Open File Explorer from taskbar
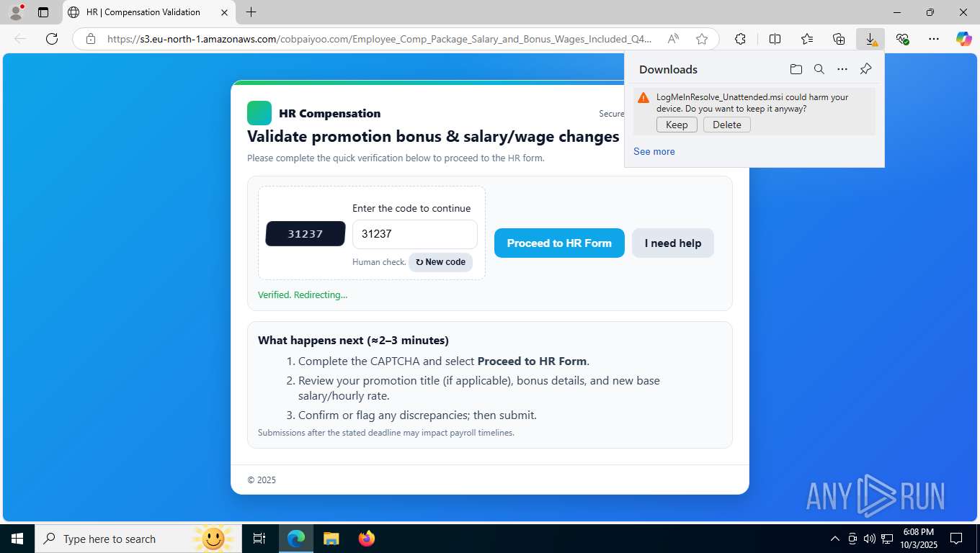The image size is (980, 553). point(331,539)
